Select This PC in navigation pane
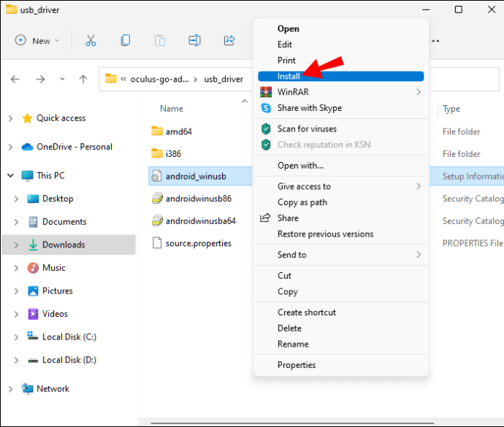Screen dimensions: 504x427 pos(50,175)
